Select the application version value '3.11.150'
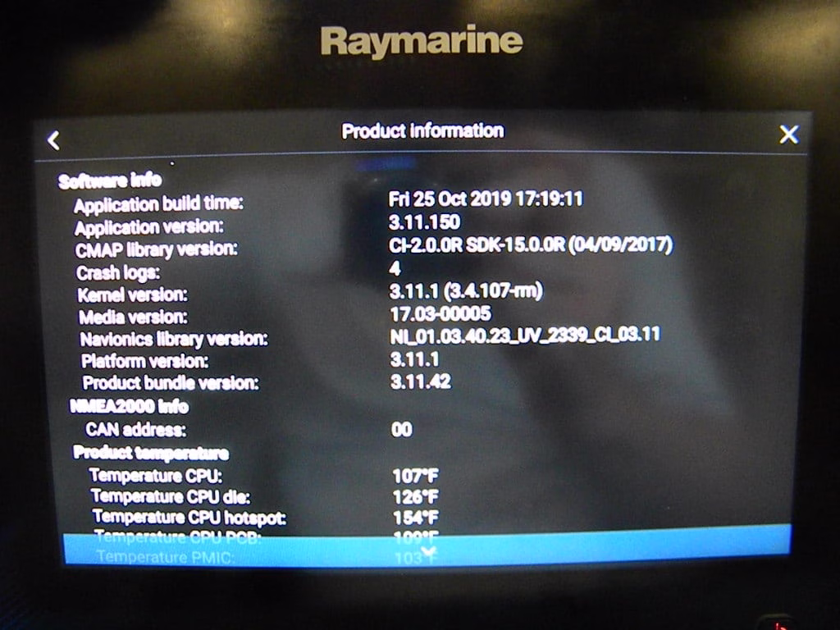840x630 pixels. pos(424,221)
